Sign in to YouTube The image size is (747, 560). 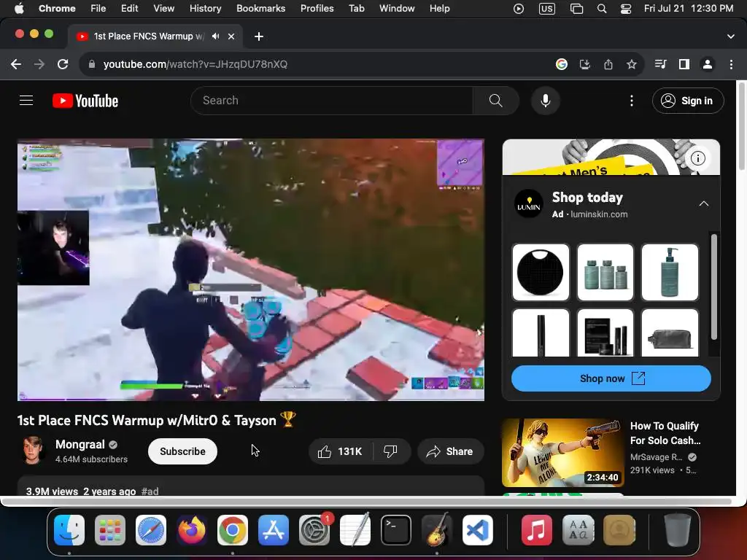(688, 101)
